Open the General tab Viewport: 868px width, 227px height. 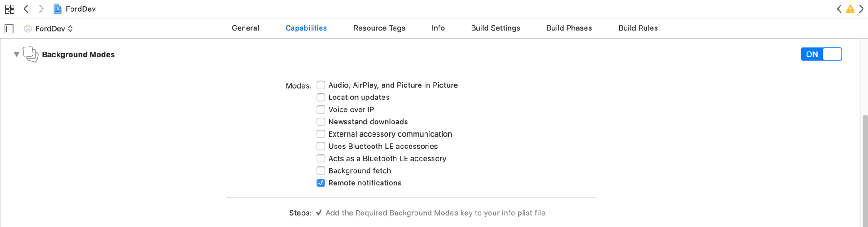tap(245, 28)
